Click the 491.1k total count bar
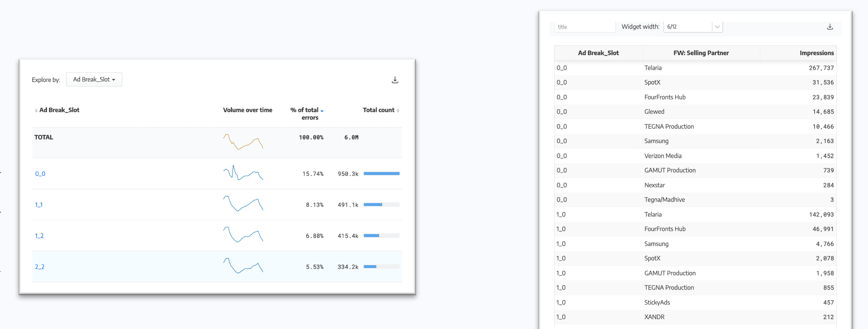 (x=381, y=204)
